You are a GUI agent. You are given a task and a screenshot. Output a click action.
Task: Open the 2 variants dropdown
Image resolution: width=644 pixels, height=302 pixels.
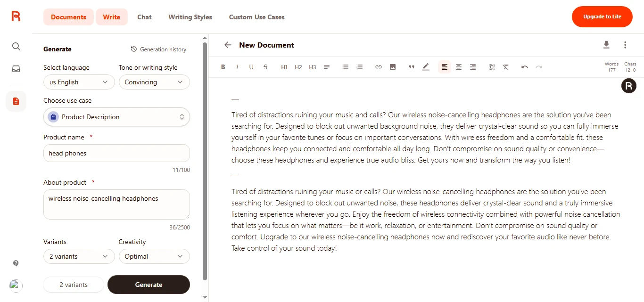point(79,256)
